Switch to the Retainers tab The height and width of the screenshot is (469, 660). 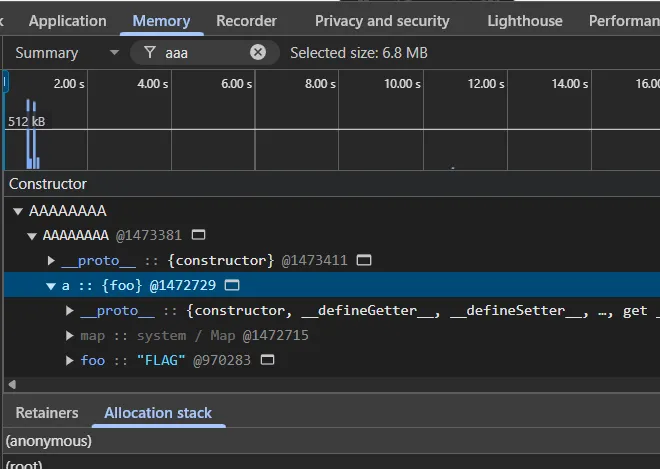[x=47, y=412]
